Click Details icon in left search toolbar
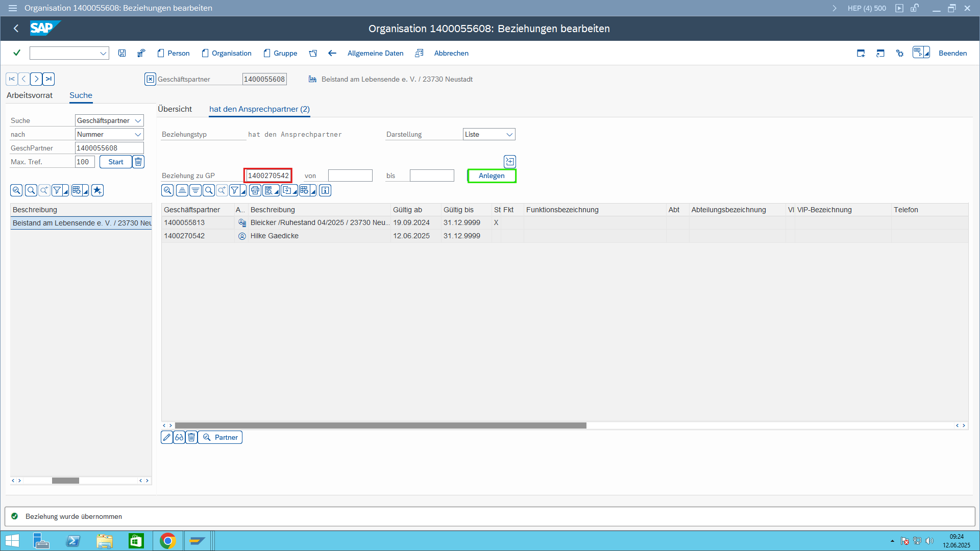The image size is (980, 551). pyautogui.click(x=16, y=190)
